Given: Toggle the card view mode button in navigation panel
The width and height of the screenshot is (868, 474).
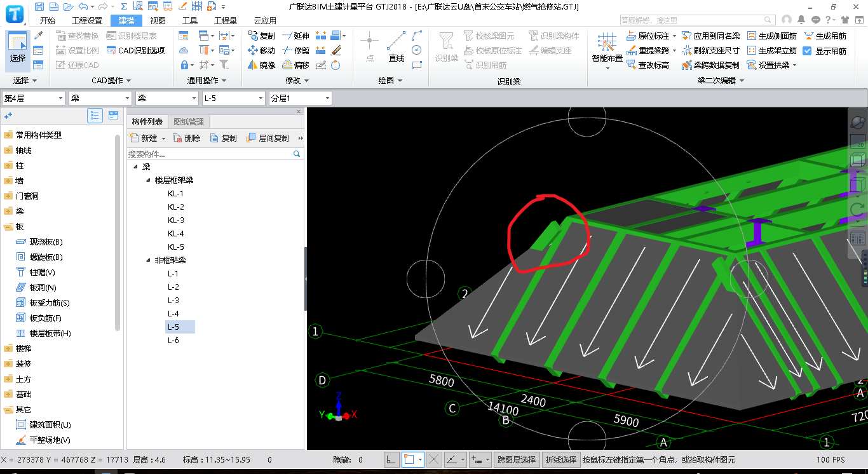Looking at the screenshot, I should pos(114,115).
